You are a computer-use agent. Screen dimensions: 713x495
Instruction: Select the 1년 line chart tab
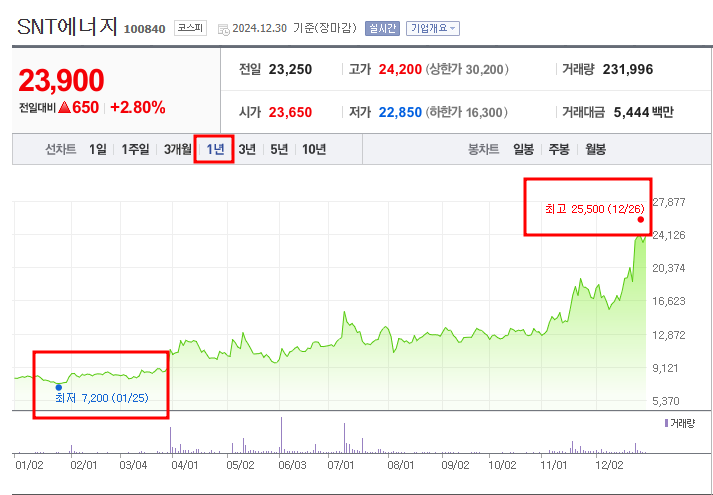[215, 149]
